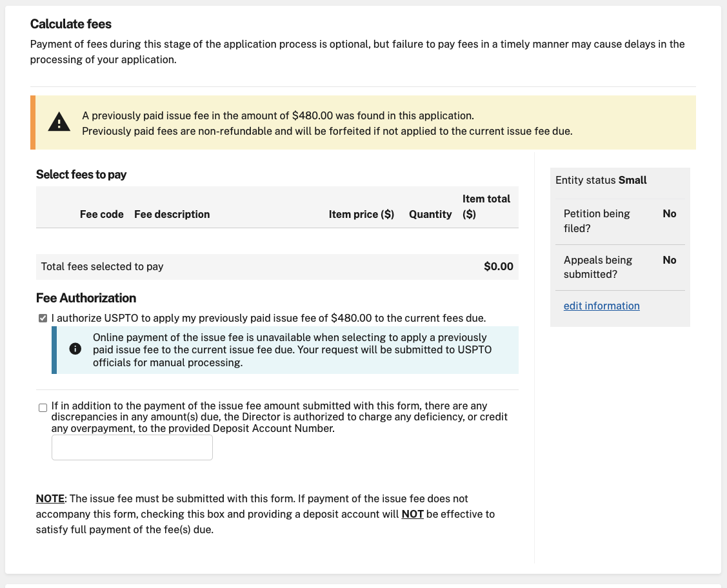Click the Item price ($) column header
727x588 pixels.
point(361,214)
